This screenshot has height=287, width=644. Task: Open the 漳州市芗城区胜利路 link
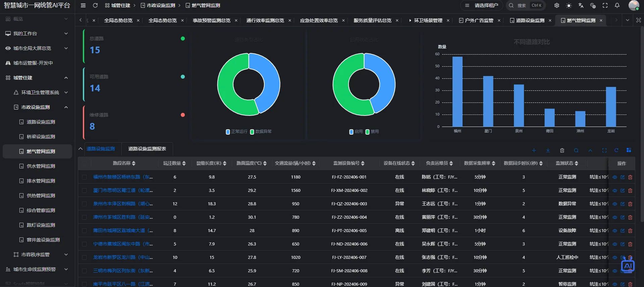point(123,217)
